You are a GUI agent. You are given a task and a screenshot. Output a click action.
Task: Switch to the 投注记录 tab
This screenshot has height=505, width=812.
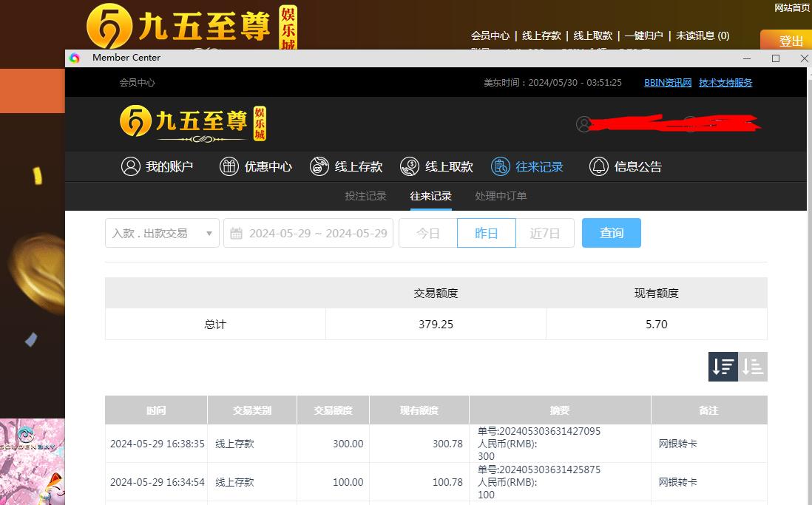click(365, 196)
